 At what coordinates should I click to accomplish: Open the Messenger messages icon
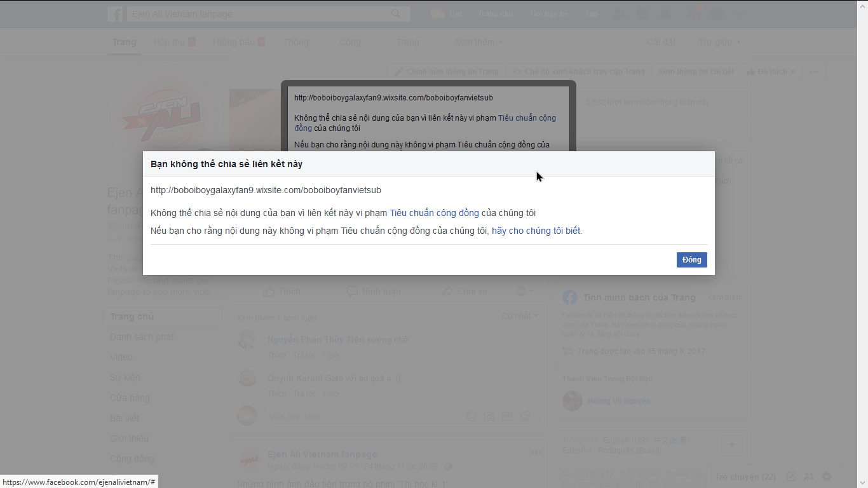[x=642, y=14]
